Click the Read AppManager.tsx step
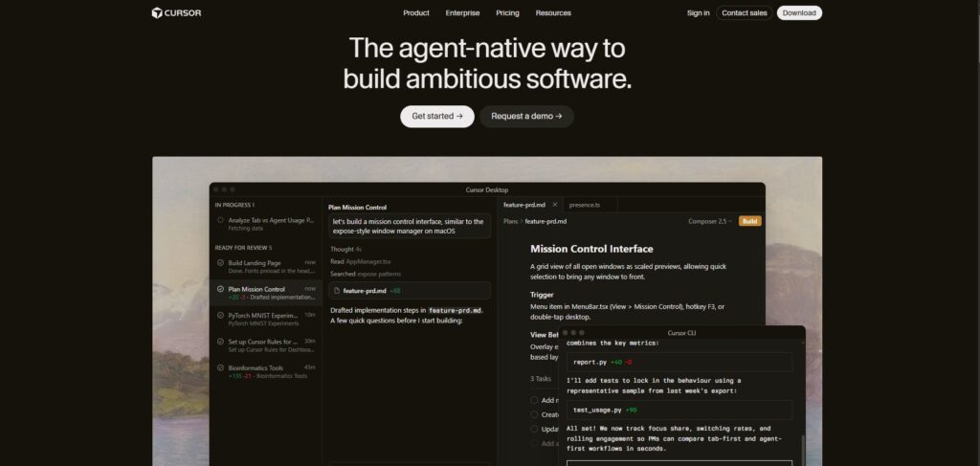Image resolution: width=980 pixels, height=466 pixels. [361, 262]
